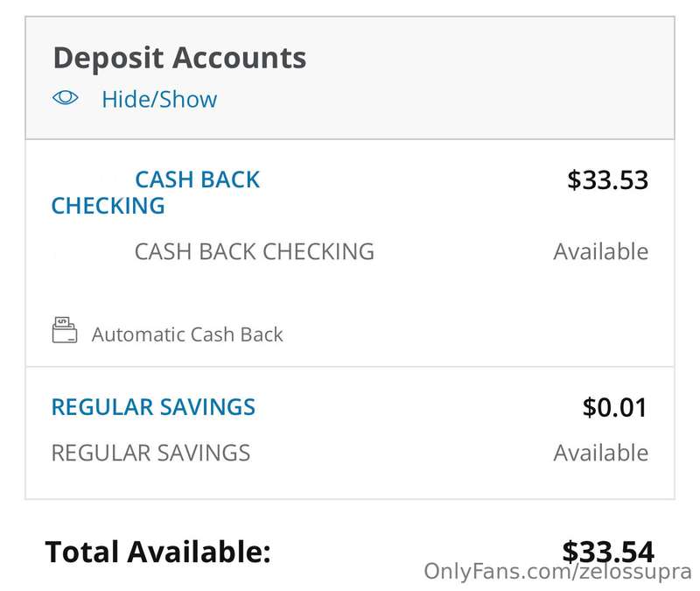700x591 pixels.
Task: Click the Deposit Accounts gray header panel
Action: tap(349, 78)
